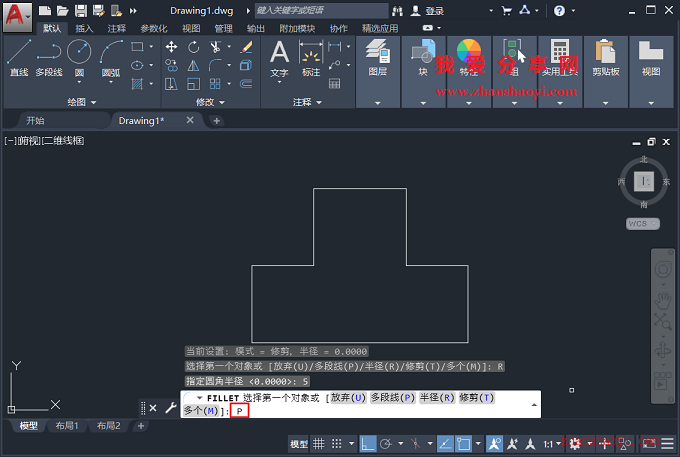This screenshot has height=457, width=680.
Task: Activate the Rotate tool
Action: coord(193,46)
